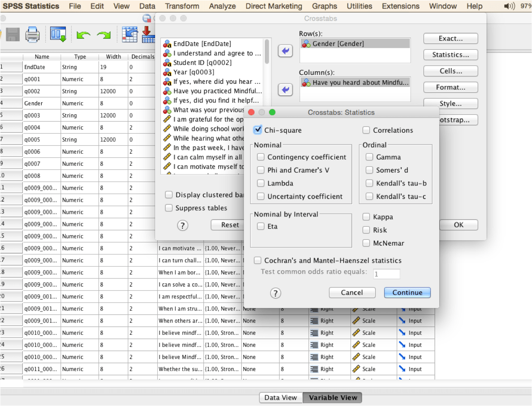532x406 pixels.
Task: Click OK in the Crosstabs dialog
Action: click(458, 225)
